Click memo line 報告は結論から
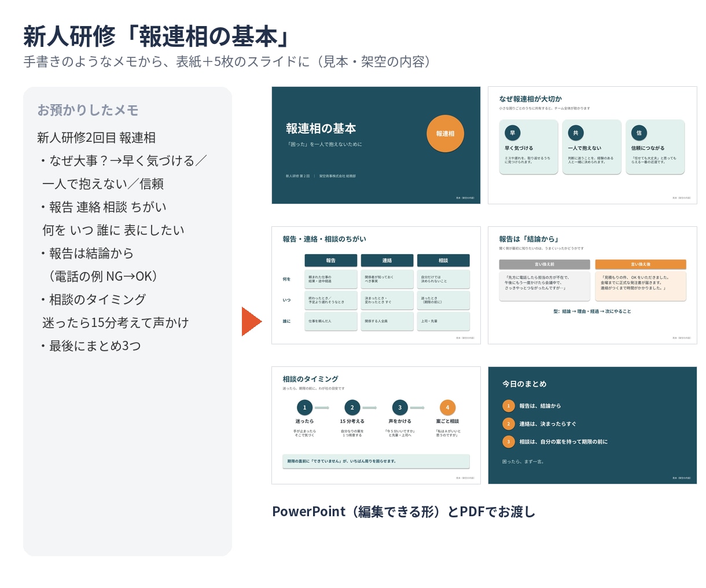 (x=87, y=253)
